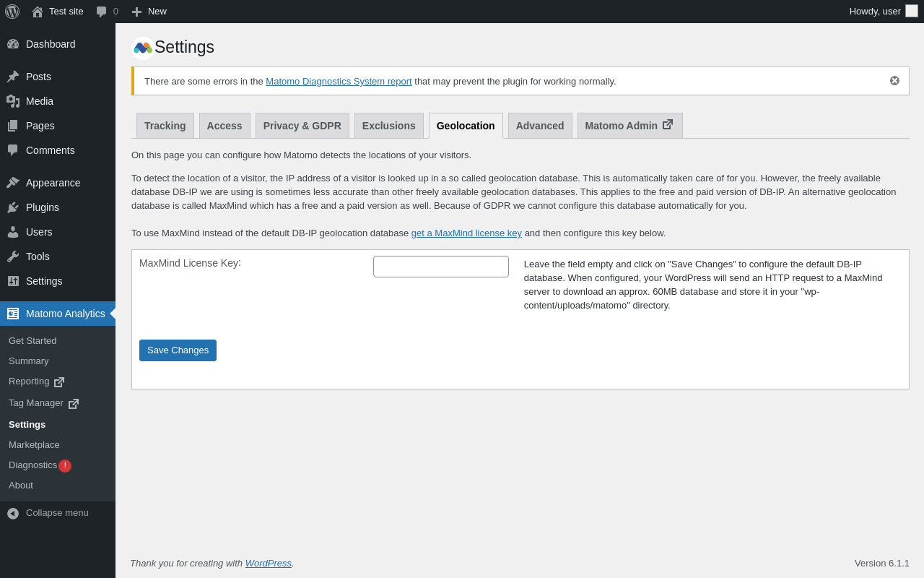The height and width of the screenshot is (578, 924).
Task: Open the get a MaxMind license key link
Action: (x=466, y=233)
